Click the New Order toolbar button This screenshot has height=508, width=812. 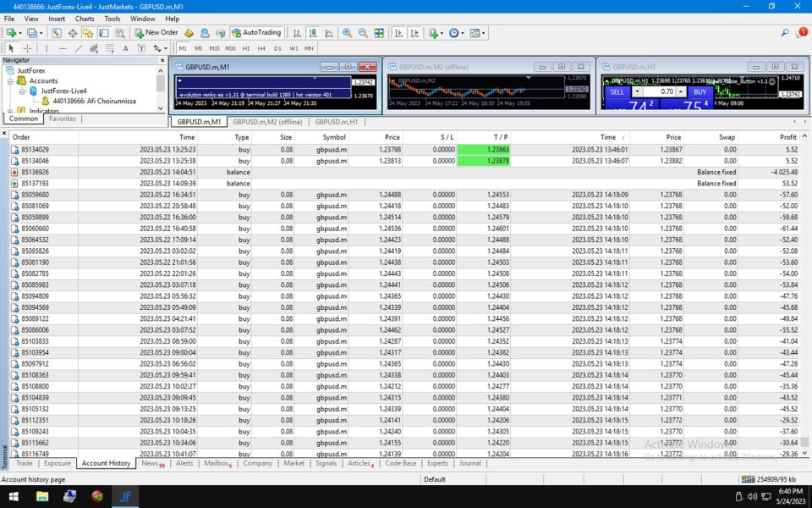(x=156, y=33)
